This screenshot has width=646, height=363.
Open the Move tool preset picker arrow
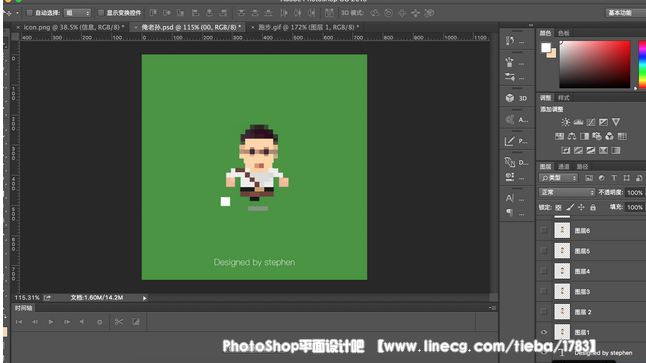pos(17,13)
